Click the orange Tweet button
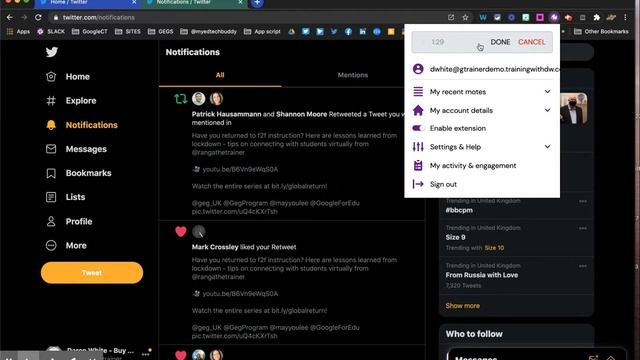The height and width of the screenshot is (360, 640). 92,273
